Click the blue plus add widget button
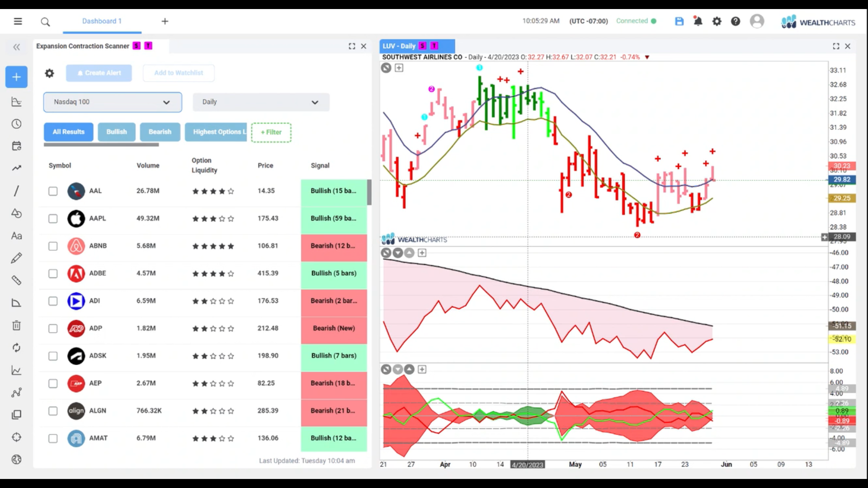Image resolution: width=868 pixels, height=488 pixels. coord(16,77)
